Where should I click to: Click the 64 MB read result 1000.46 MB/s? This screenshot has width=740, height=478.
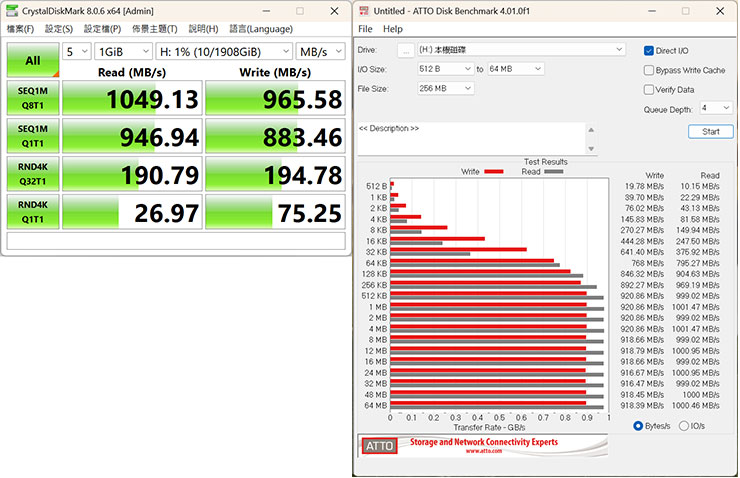pos(696,405)
